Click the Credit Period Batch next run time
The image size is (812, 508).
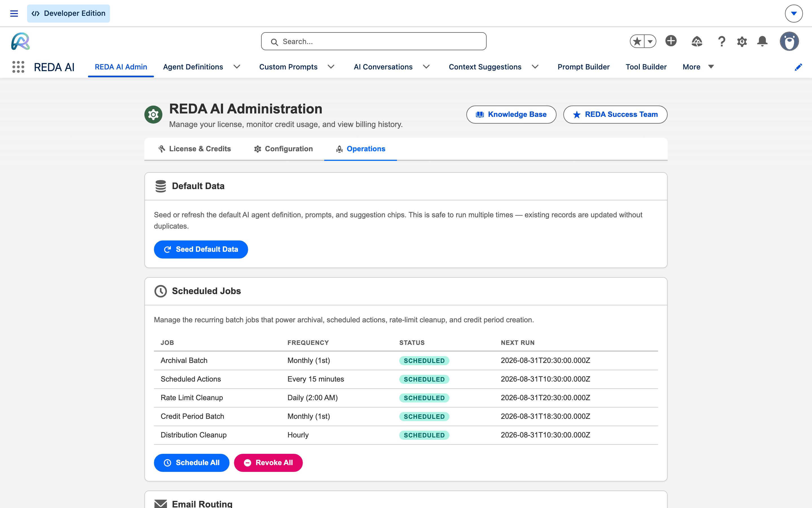pyautogui.click(x=545, y=416)
